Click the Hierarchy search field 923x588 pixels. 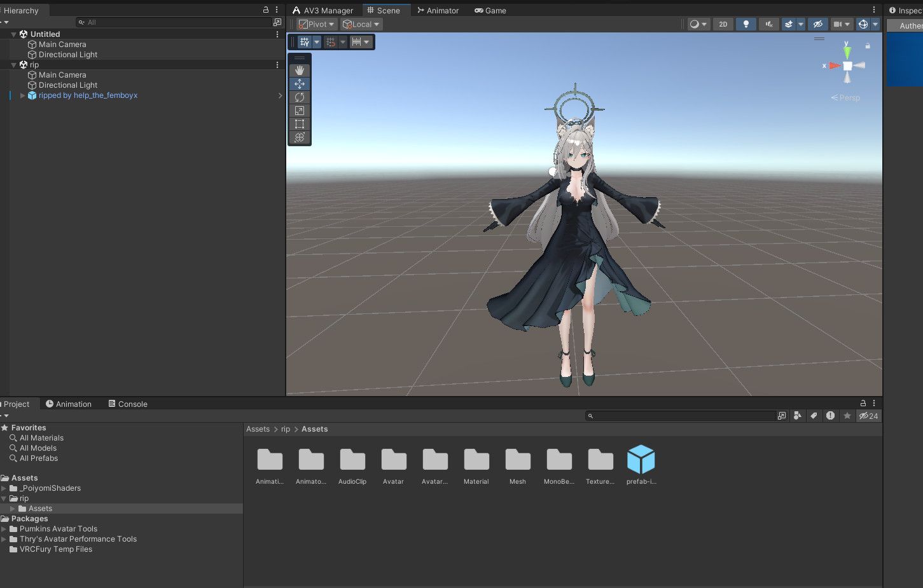(174, 22)
